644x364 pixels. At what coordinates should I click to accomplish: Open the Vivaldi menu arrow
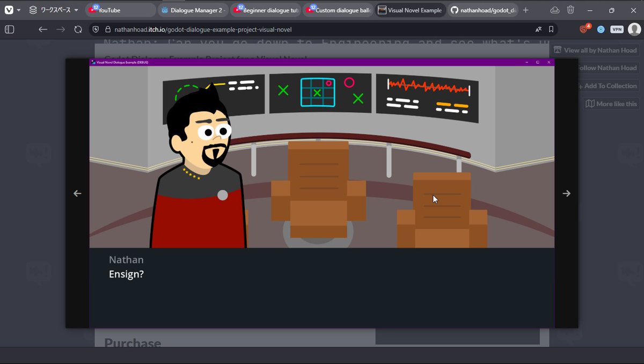click(x=18, y=9)
